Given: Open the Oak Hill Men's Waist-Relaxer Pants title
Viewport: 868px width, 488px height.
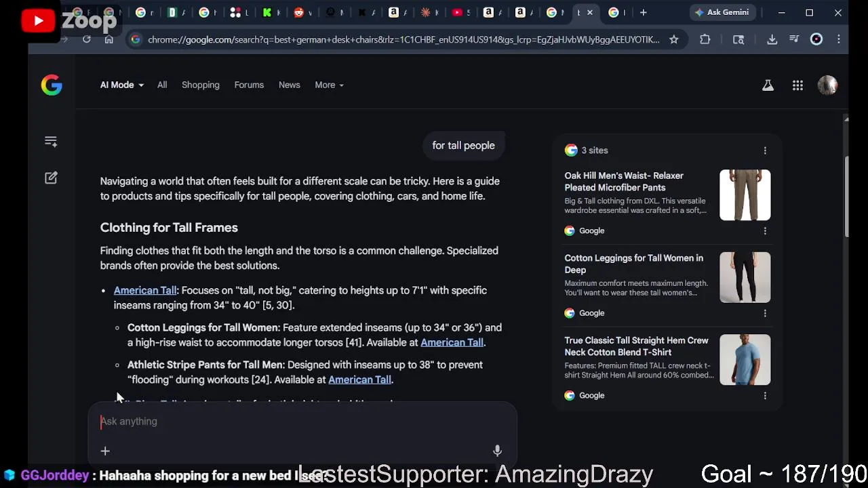Looking at the screenshot, I should 625,182.
